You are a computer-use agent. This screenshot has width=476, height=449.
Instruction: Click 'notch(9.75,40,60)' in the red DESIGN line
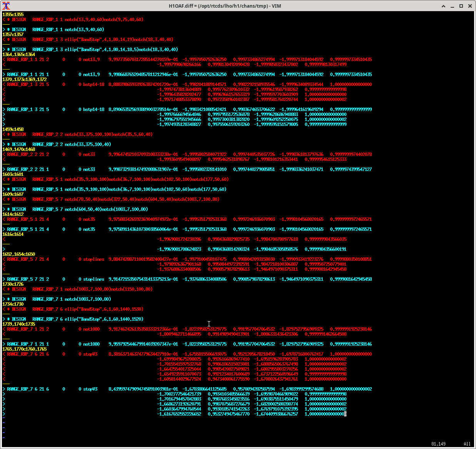coord(124,20)
